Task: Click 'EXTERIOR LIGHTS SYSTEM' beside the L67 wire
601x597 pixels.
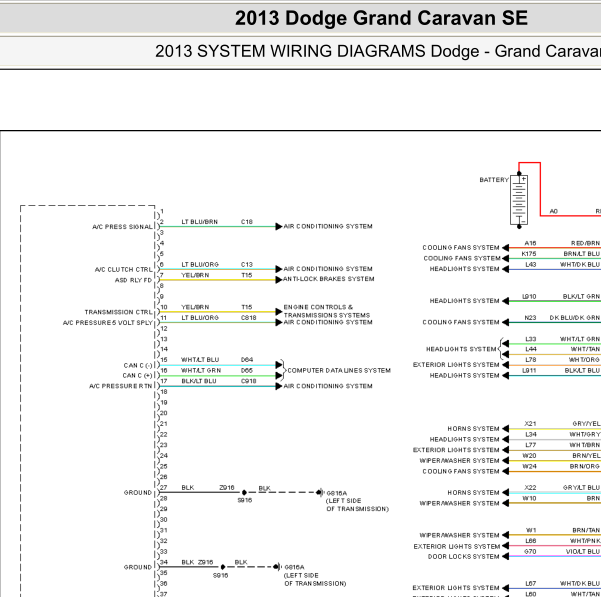Action: click(456, 588)
